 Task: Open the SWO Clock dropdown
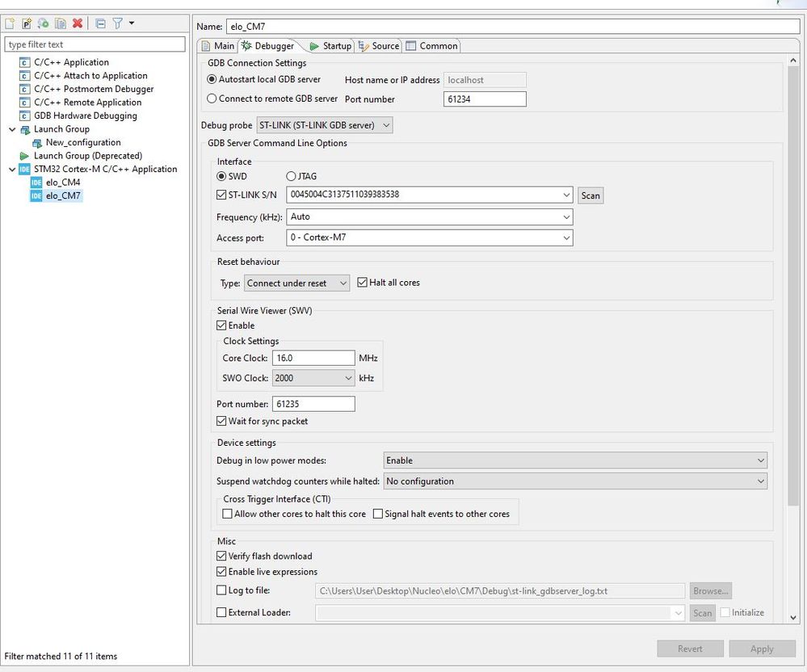coord(313,378)
